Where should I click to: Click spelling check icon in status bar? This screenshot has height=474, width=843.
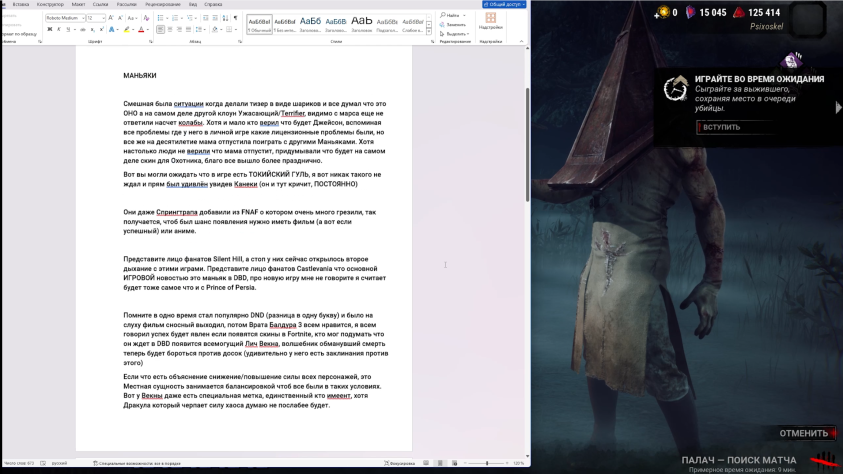pyautogui.click(x=42, y=463)
